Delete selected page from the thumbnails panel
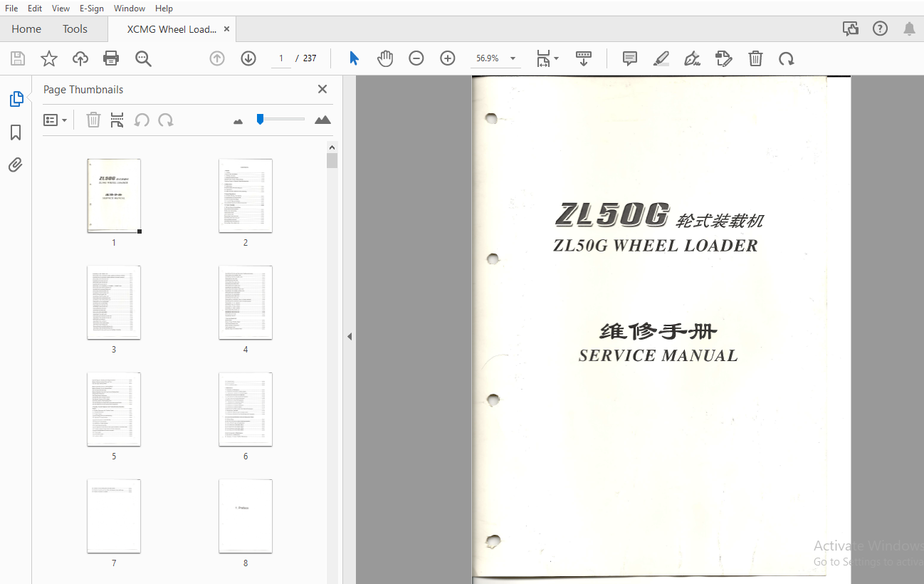 (x=93, y=120)
